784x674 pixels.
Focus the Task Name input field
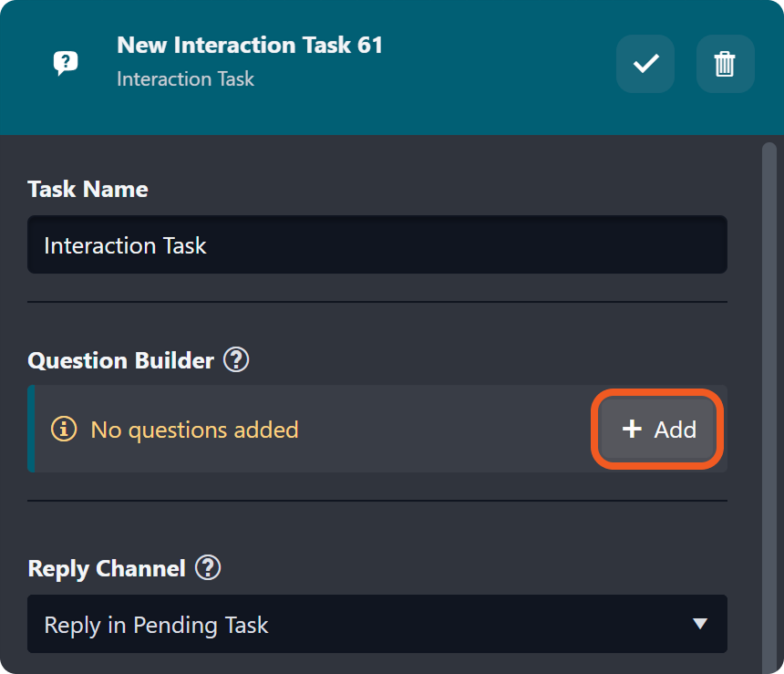(x=377, y=244)
